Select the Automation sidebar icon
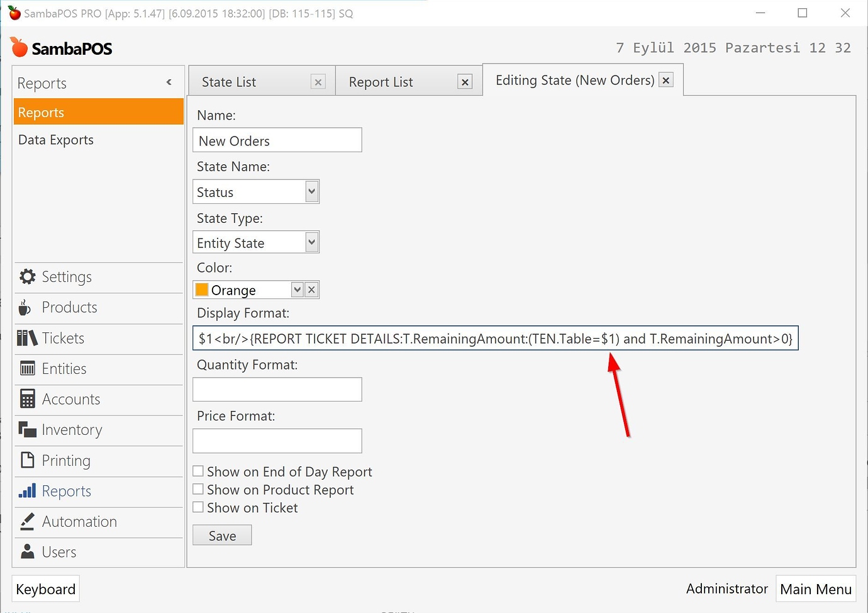 (79, 521)
